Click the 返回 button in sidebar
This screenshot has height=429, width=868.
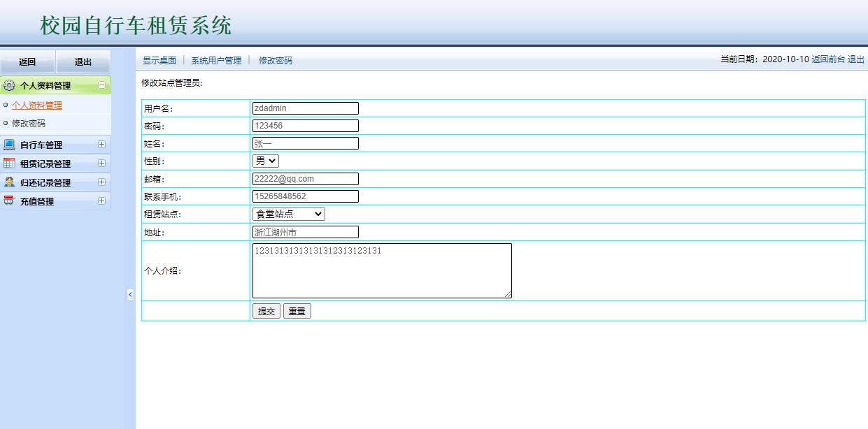pos(27,62)
